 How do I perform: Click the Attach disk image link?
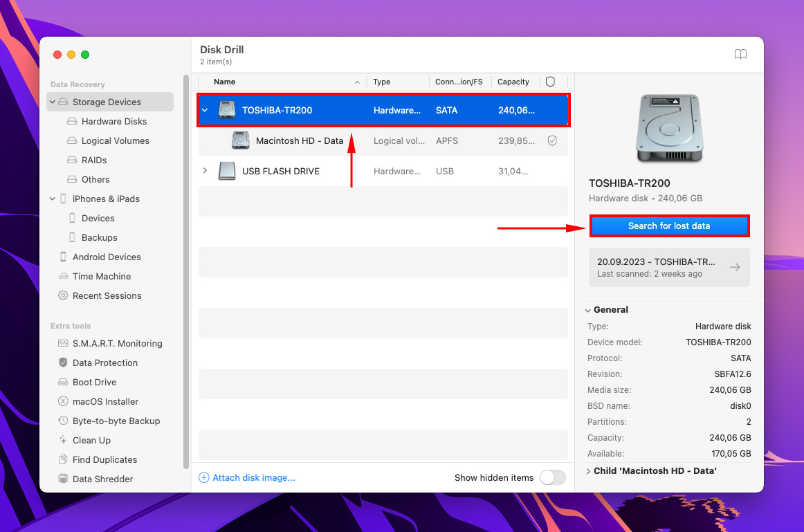[x=254, y=477]
